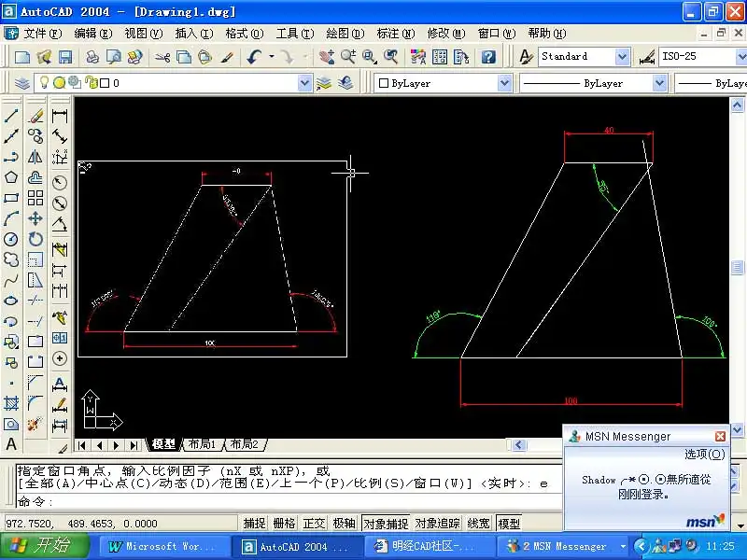Select the Rotate tool
The height and width of the screenshot is (560, 747).
(35, 239)
